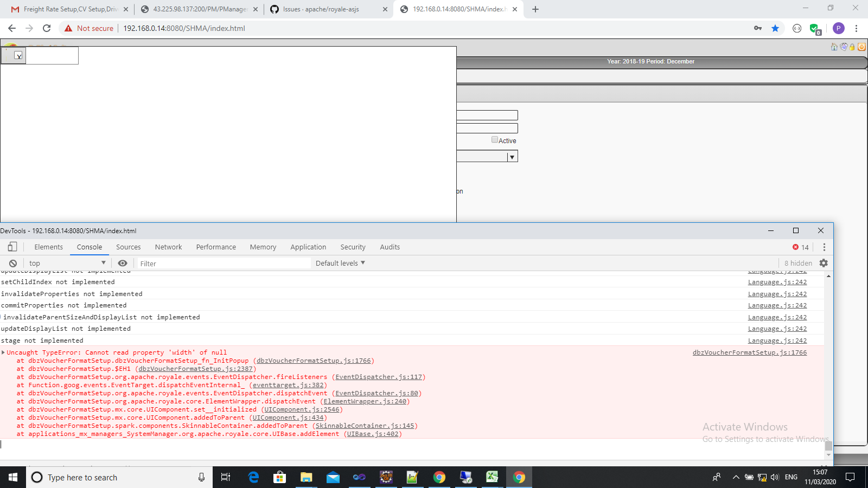Click the 8 hidden messages label
This screenshot has width=868, height=488.
[798, 263]
